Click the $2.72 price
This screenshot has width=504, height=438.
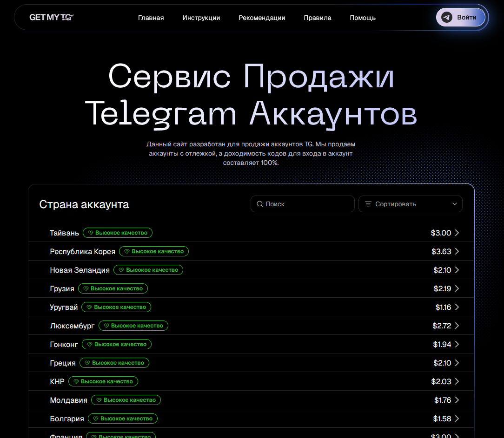[x=442, y=326]
